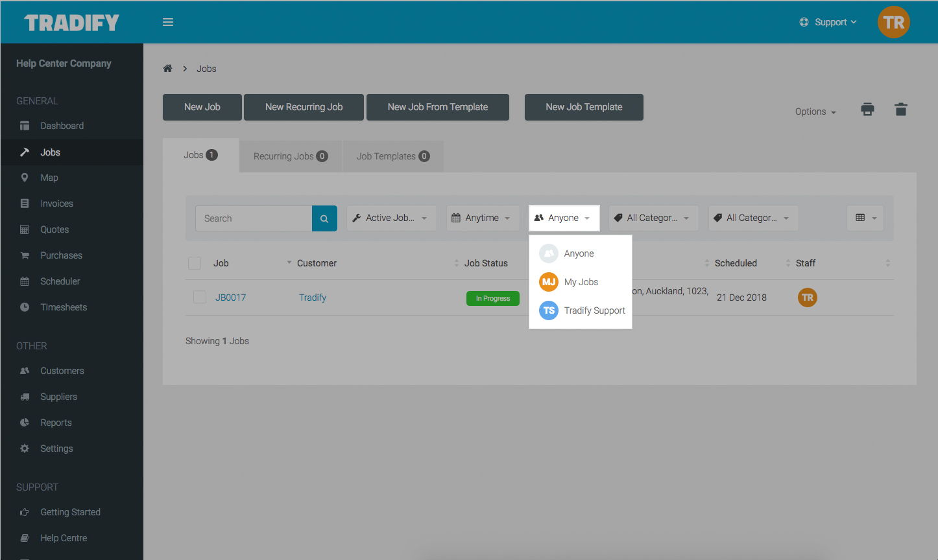Open the TR user avatar menu
938x560 pixels.
tap(894, 22)
